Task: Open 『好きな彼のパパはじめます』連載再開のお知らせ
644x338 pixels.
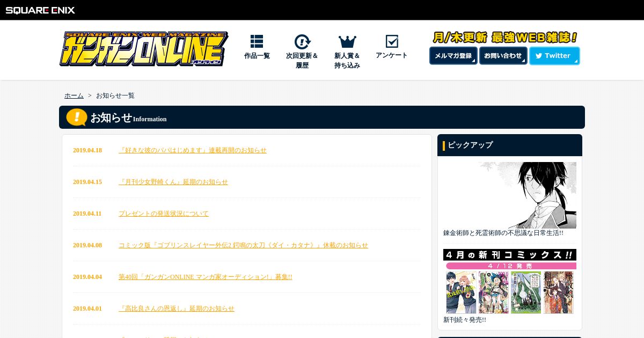Action: coord(193,150)
